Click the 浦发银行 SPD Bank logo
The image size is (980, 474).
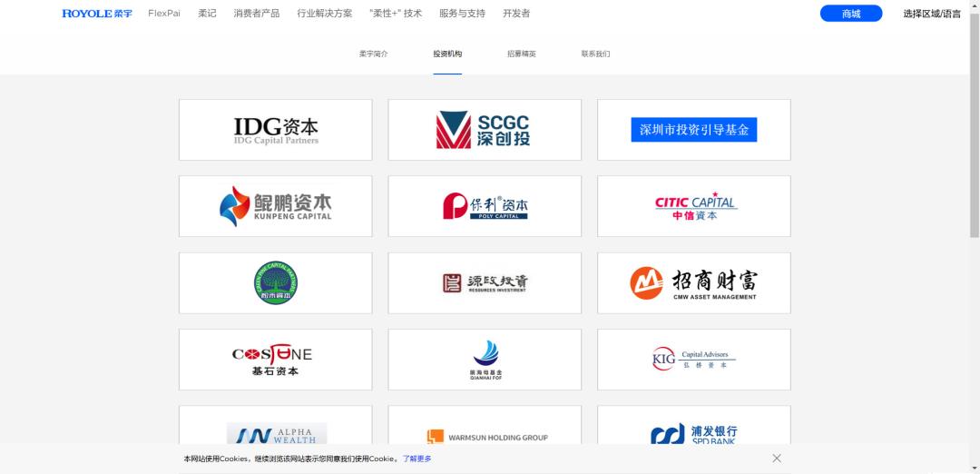coord(694,433)
